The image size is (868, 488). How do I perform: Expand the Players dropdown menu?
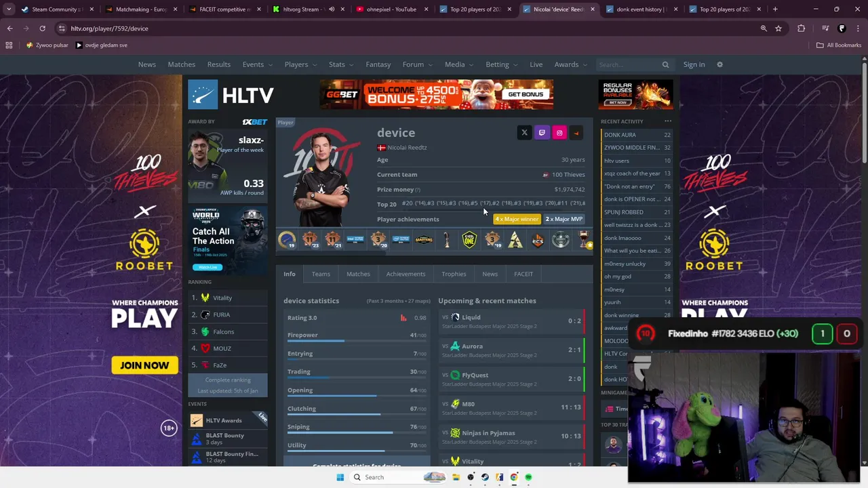300,64
